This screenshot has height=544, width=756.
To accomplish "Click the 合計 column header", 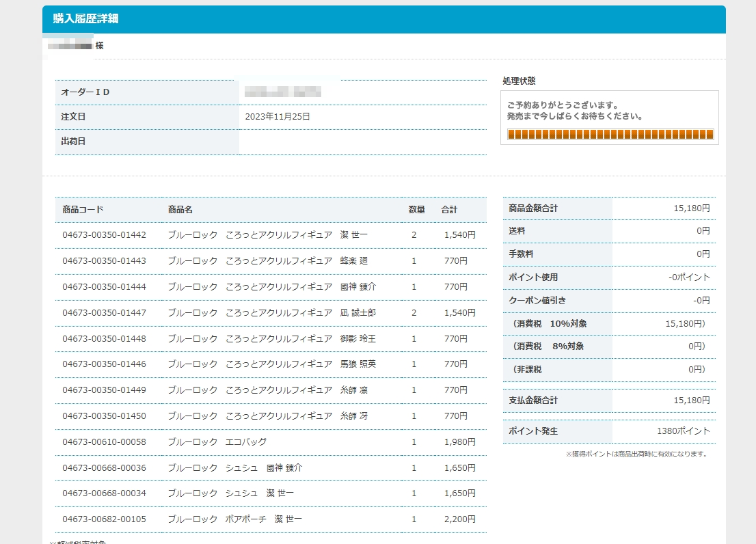I will pyautogui.click(x=449, y=210).
